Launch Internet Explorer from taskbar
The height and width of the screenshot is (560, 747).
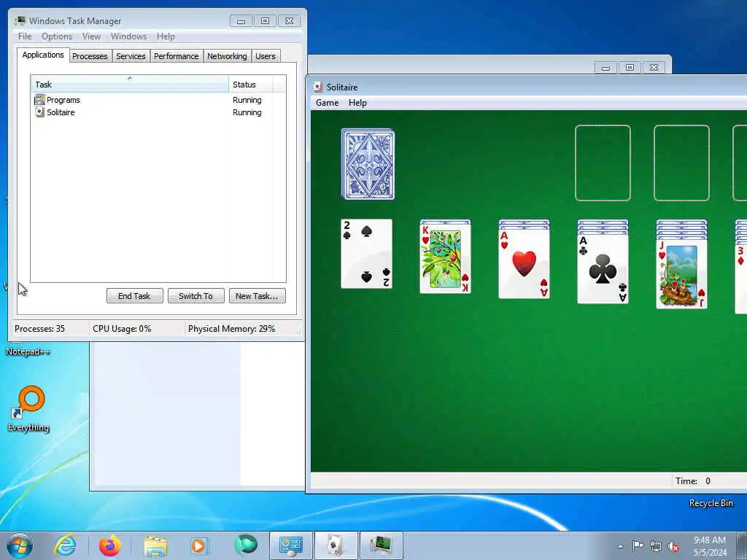[x=65, y=545]
